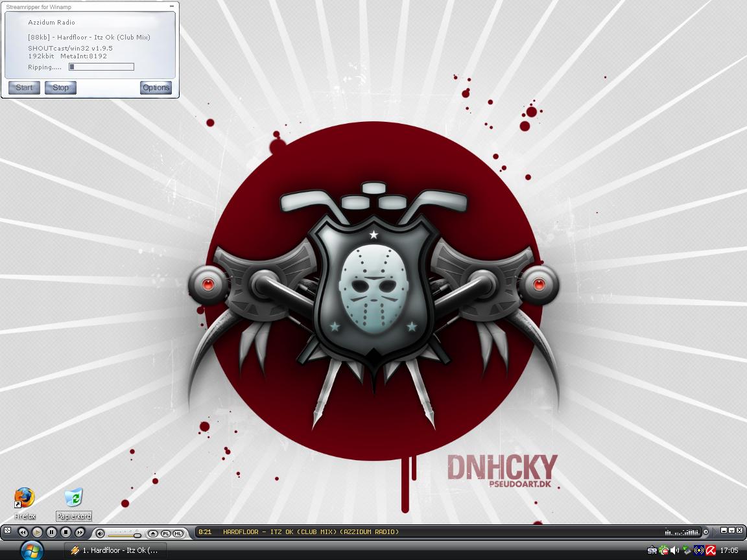Skip to next track in Winamp
The width and height of the screenshot is (747, 560).
tap(80, 532)
